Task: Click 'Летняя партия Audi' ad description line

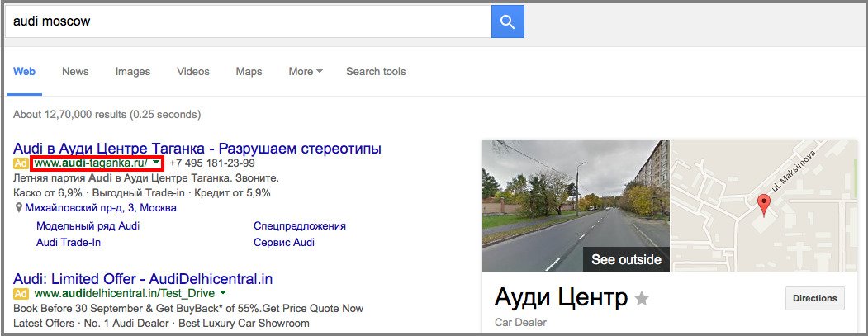Action: pos(145,179)
